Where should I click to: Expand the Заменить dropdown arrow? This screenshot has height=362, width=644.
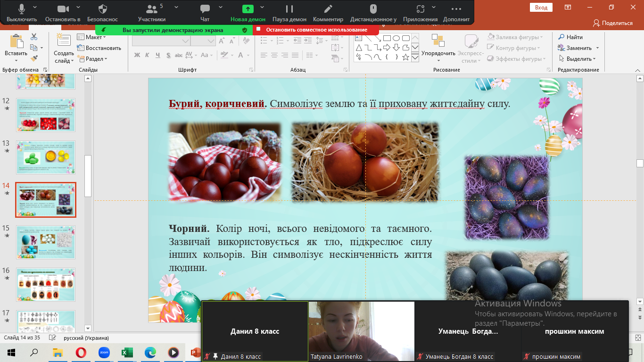pyautogui.click(x=597, y=48)
